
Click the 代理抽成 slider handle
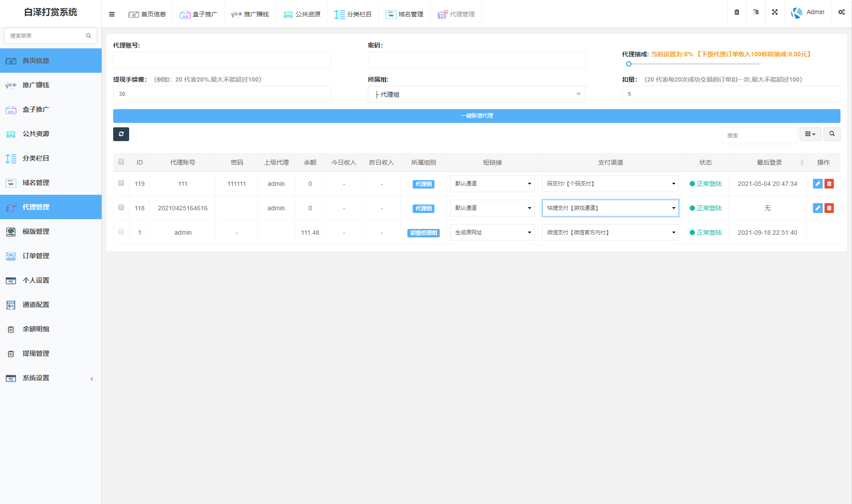click(x=628, y=64)
